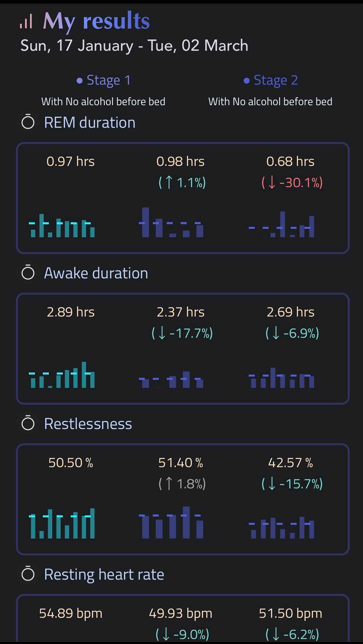Tap the date range Sun, 17 January text
Viewport: 363px width, 644px height.
pyautogui.click(x=77, y=45)
